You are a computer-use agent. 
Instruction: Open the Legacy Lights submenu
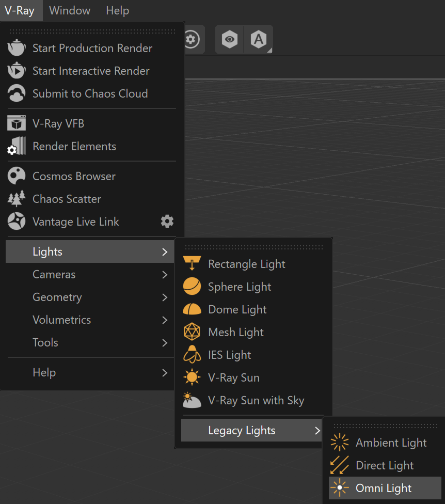pos(252,430)
